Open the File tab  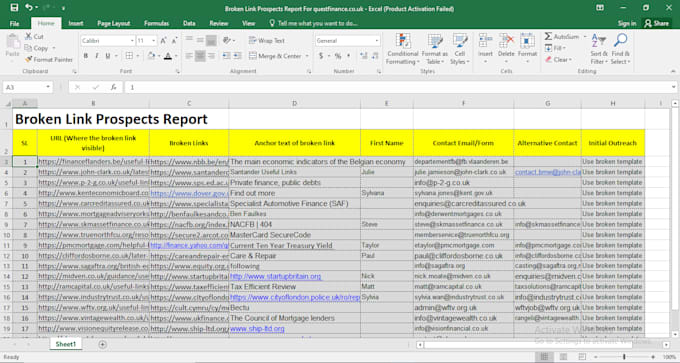(14, 23)
